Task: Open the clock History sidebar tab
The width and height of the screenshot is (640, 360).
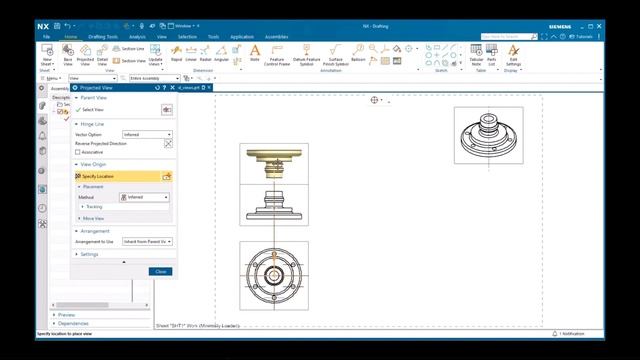Action: (42, 208)
